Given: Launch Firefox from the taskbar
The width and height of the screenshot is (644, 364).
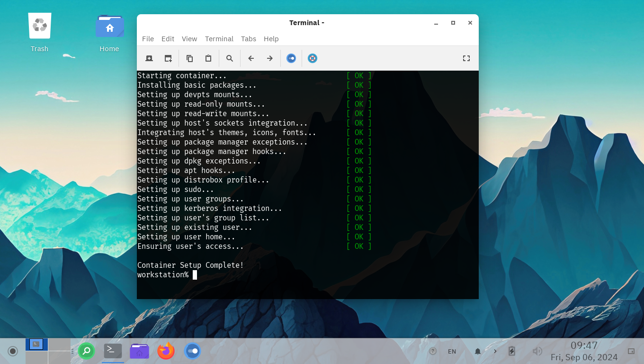Looking at the screenshot, I should coord(166,351).
